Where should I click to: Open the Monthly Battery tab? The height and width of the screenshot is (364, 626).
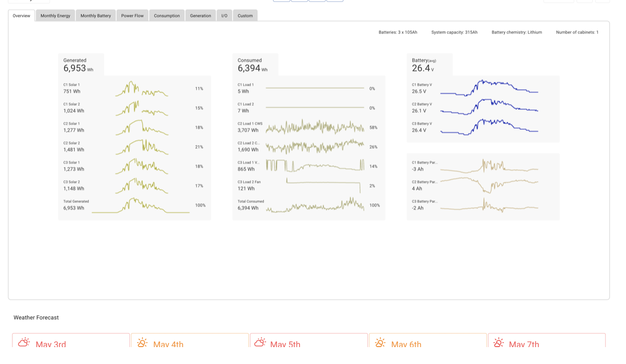coord(96,16)
